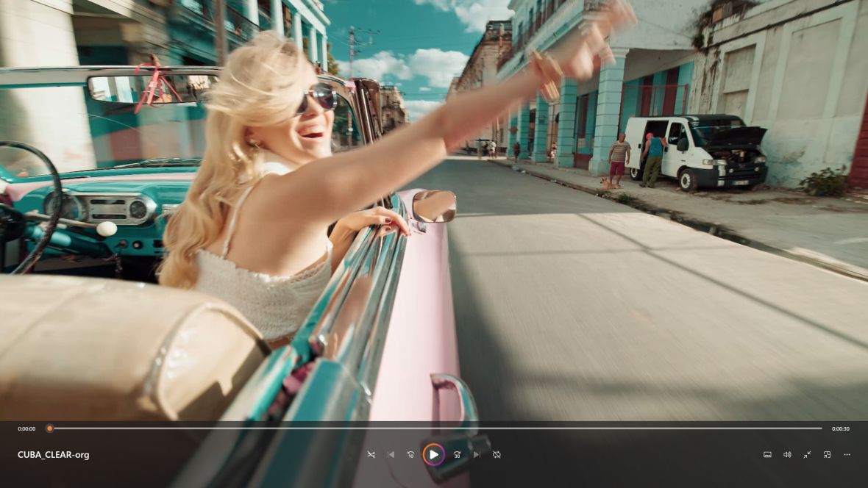The image size is (868, 488).
Task: Toggle repeat mode
Action: pos(497,455)
